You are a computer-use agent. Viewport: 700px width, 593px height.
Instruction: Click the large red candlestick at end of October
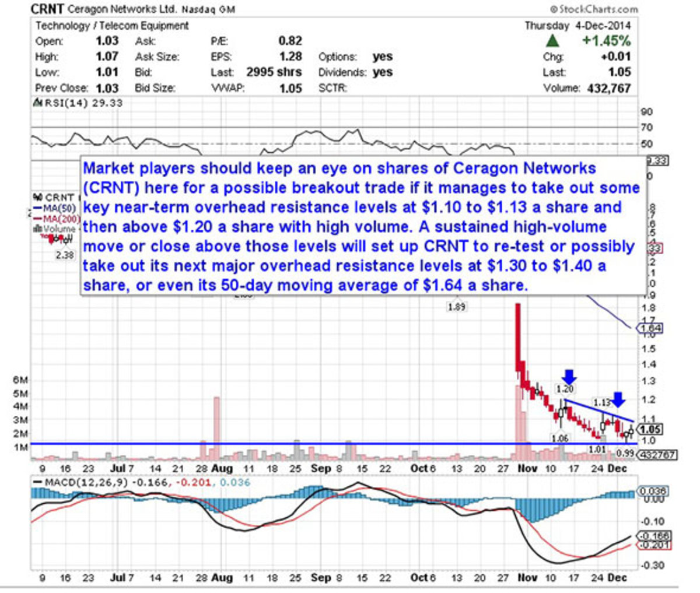517,337
